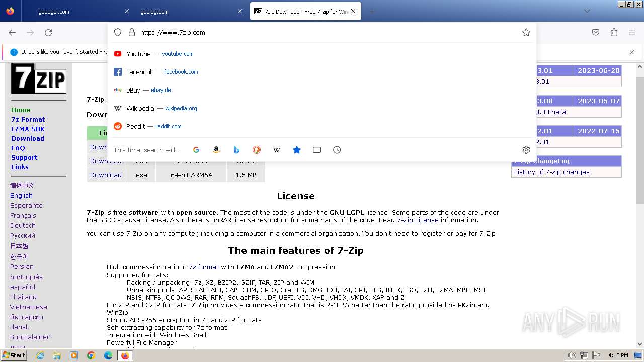This screenshot has height=362, width=644.
Task: Download the 64-bit ARM64 version
Action: [106, 175]
